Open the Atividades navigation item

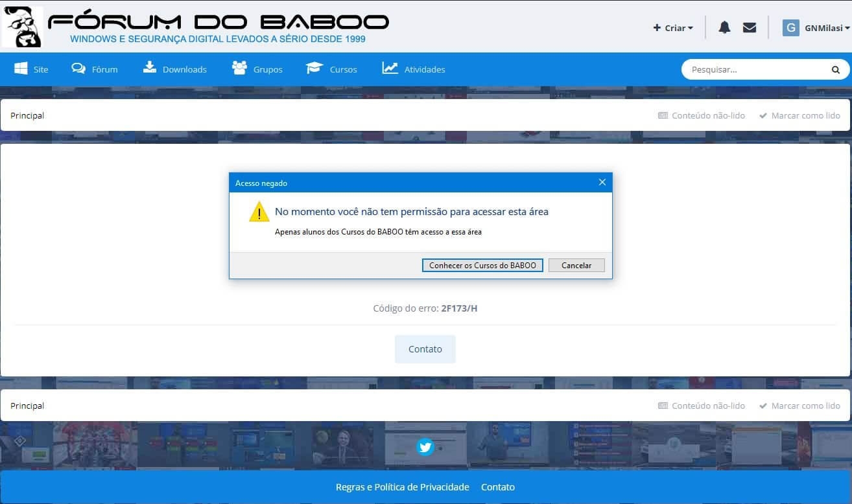(414, 69)
